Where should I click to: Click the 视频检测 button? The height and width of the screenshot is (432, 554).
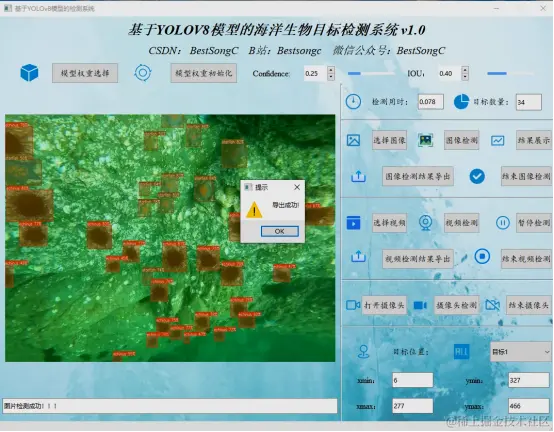pos(461,223)
